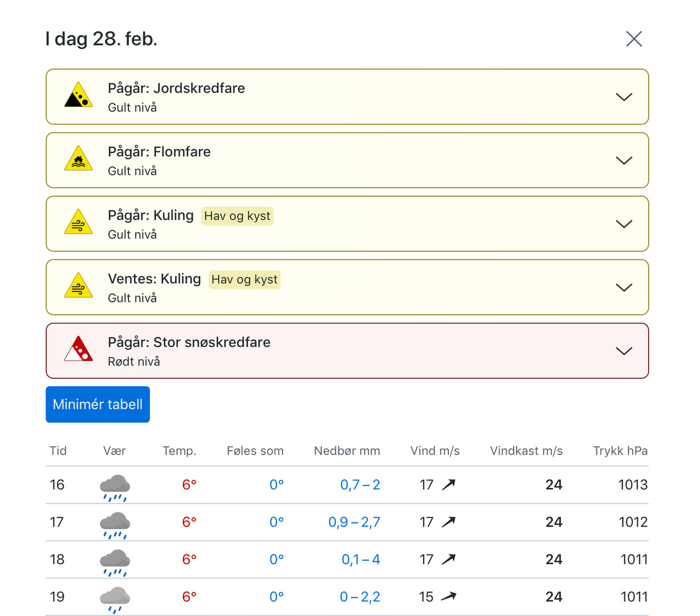Click the Nedbør mm column header
Viewport: 700px width, 616px height.
tap(347, 451)
